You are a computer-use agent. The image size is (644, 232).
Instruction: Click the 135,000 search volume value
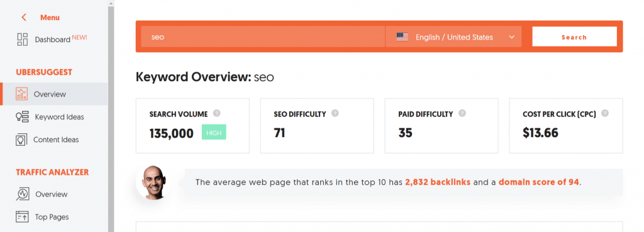[x=171, y=133]
